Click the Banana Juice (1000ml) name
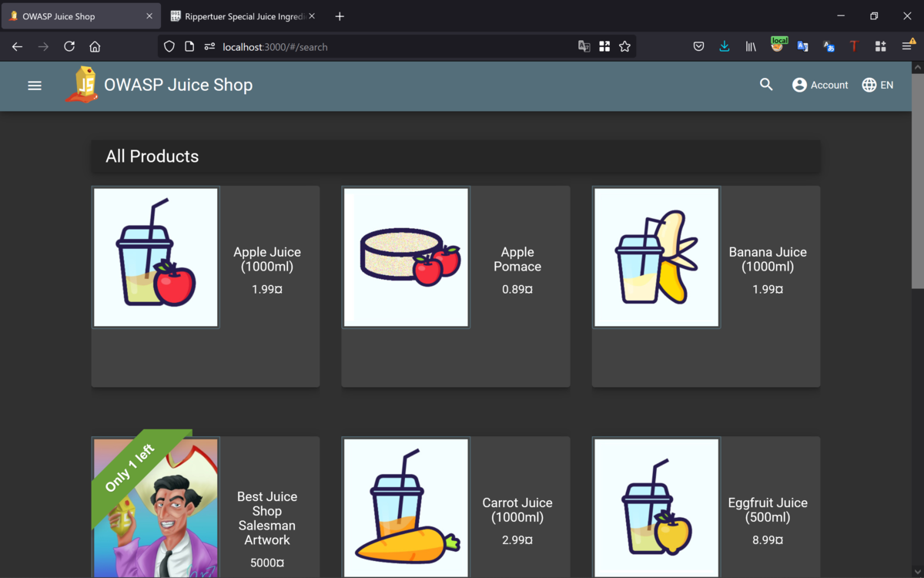 tap(768, 260)
